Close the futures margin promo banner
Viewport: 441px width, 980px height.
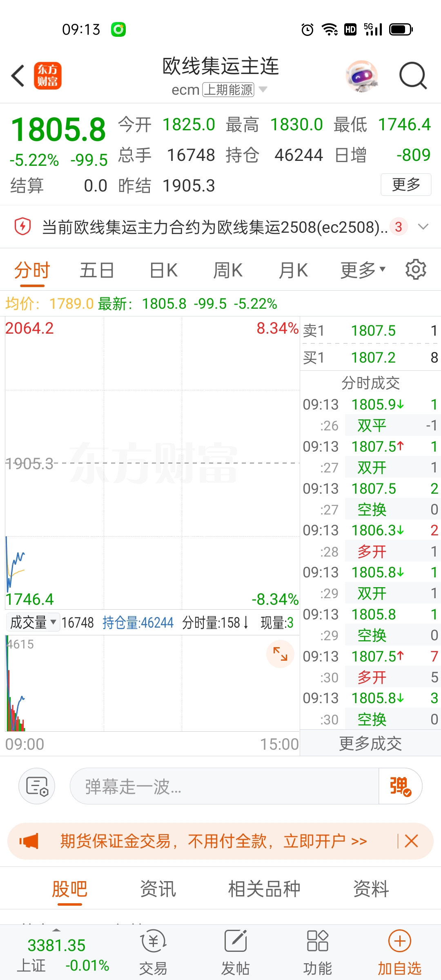coord(411,841)
